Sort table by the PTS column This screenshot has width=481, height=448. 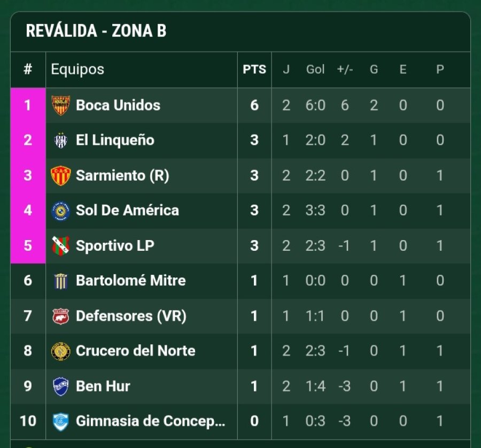coord(254,69)
